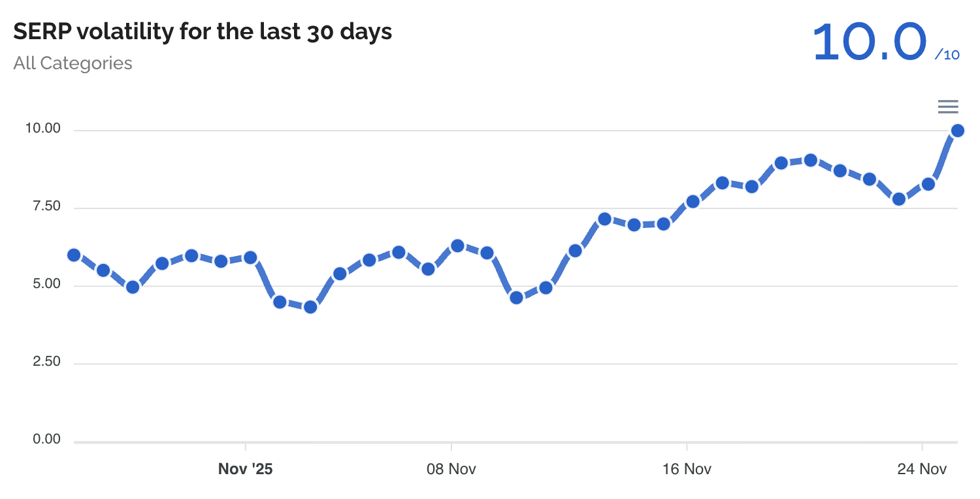Select the data point above the 08 Nov tick
This screenshot has width=980, height=499.
[x=457, y=246]
